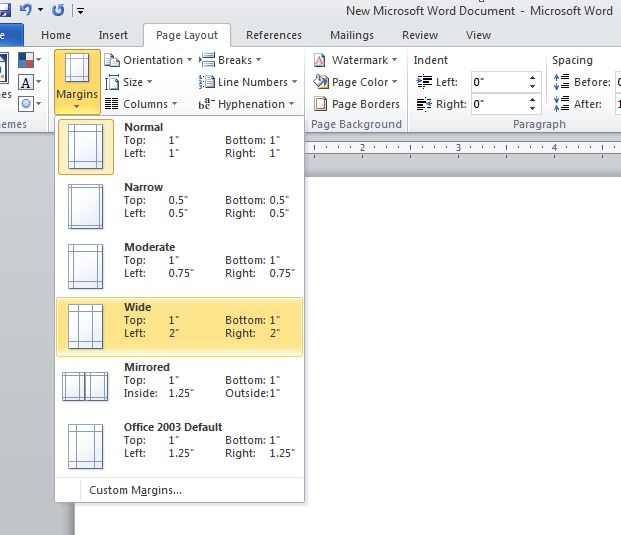Viewport: 621px width, 535px height.
Task: Click the Undo icon in Quick Access
Action: (x=26, y=9)
